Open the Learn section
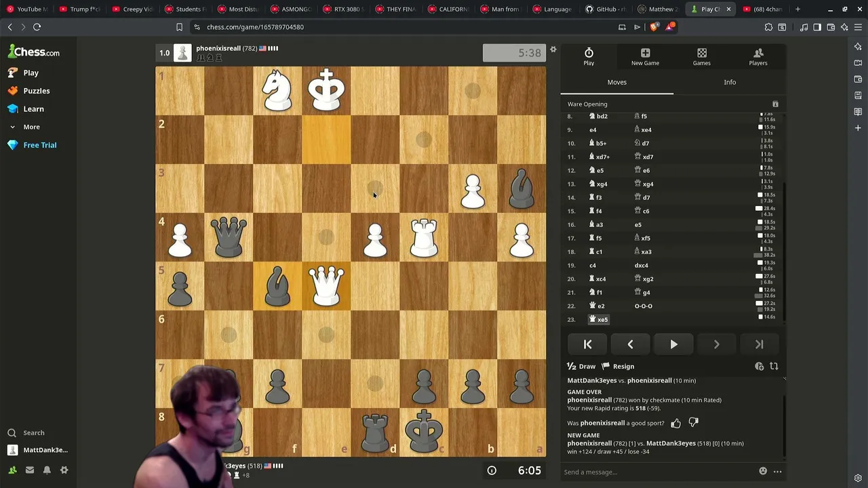This screenshot has width=868, height=488. point(26,108)
